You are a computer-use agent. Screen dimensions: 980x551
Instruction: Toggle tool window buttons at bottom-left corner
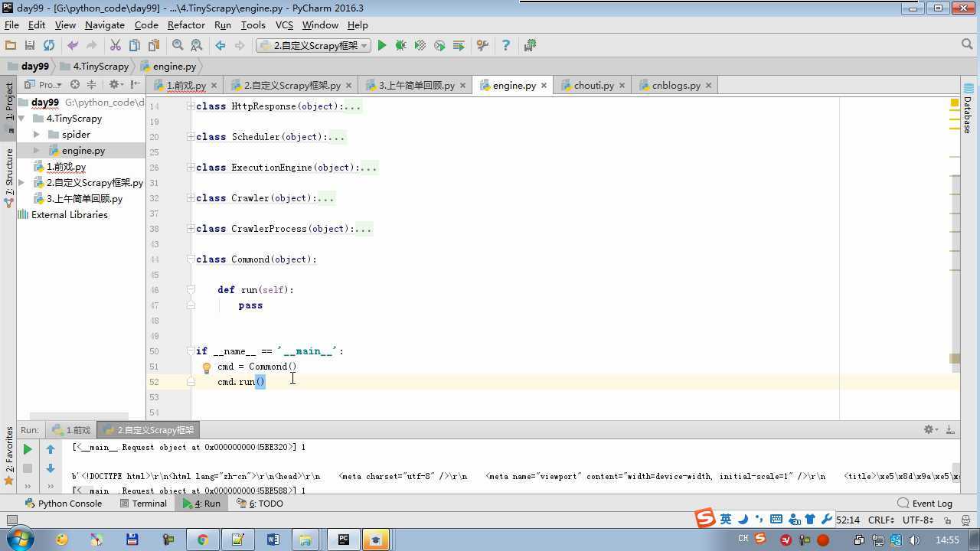pos(11,520)
